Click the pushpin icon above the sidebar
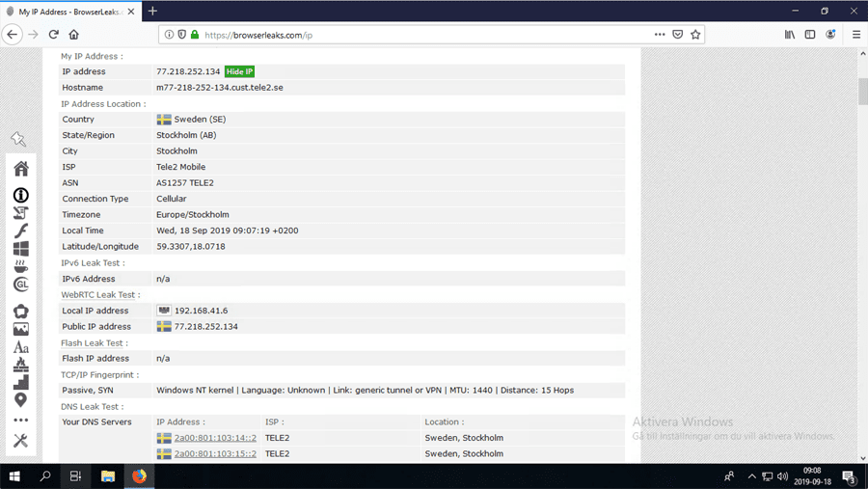 [x=18, y=139]
